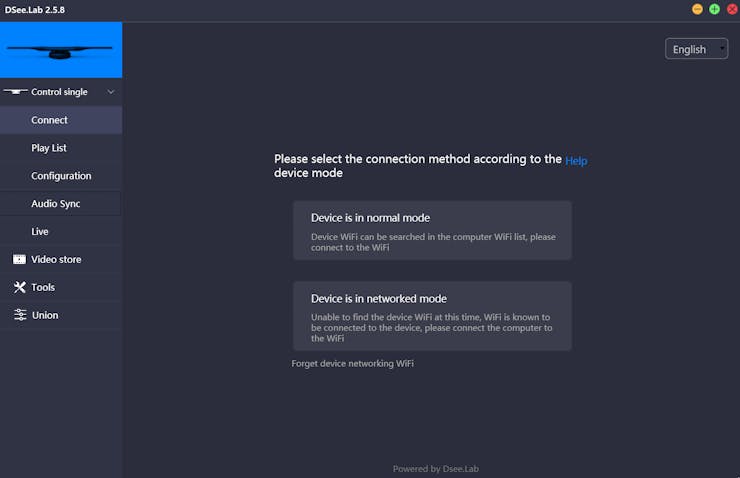Click the green maximize window button
This screenshot has width=740, height=478.
714,9
